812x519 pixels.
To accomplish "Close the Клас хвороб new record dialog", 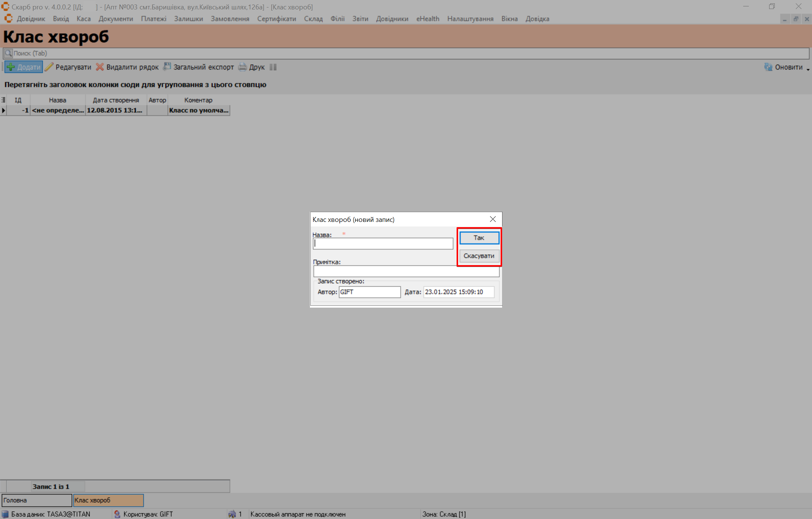I will pyautogui.click(x=493, y=219).
